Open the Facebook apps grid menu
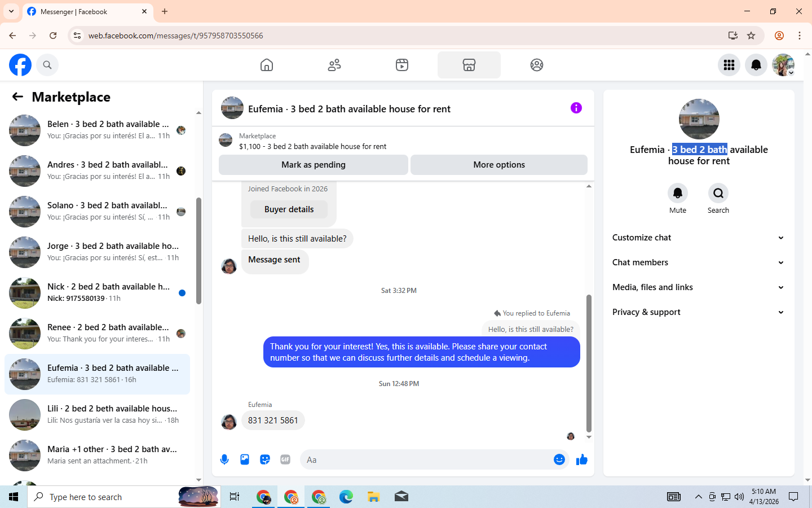The image size is (812, 508). coord(729,65)
